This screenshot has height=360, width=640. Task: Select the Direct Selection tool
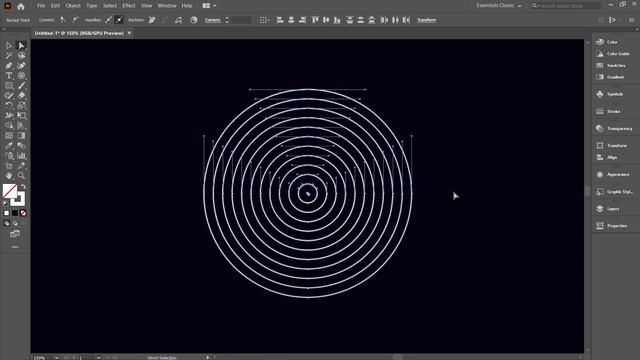(21, 45)
